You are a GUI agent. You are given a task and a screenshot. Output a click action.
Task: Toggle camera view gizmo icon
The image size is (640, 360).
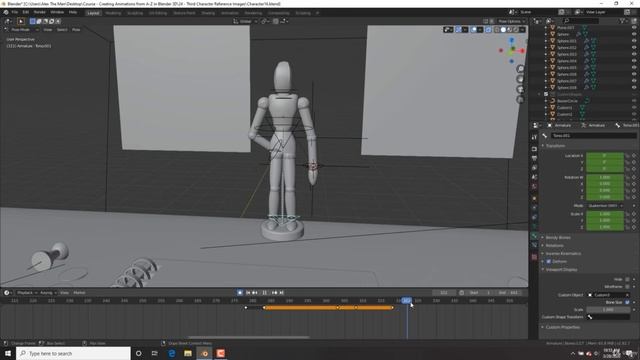[x=520, y=89]
